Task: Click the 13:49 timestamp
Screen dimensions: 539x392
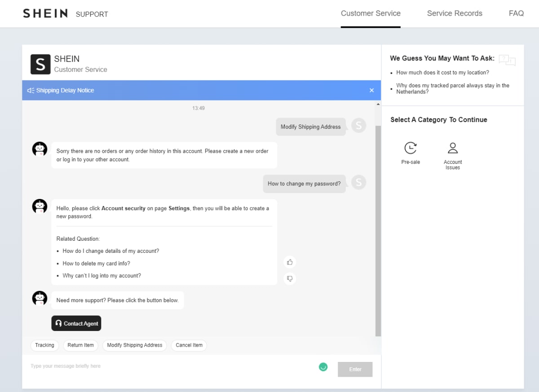Action: [199, 108]
